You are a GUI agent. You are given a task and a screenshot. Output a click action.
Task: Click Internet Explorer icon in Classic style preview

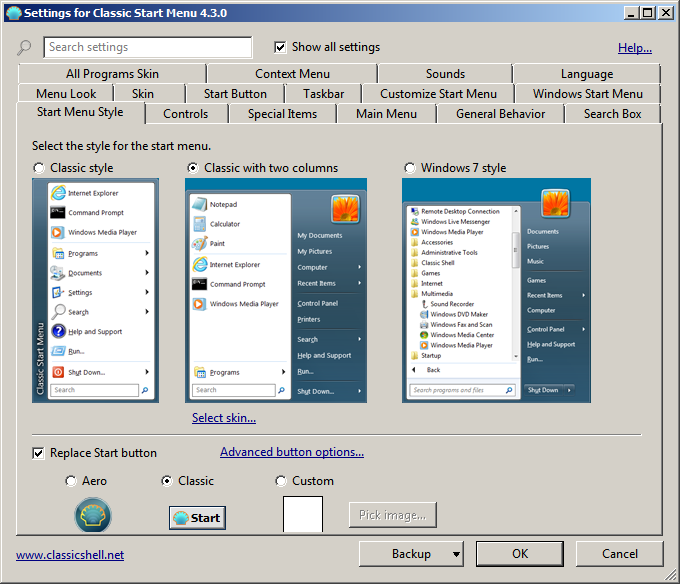point(58,193)
